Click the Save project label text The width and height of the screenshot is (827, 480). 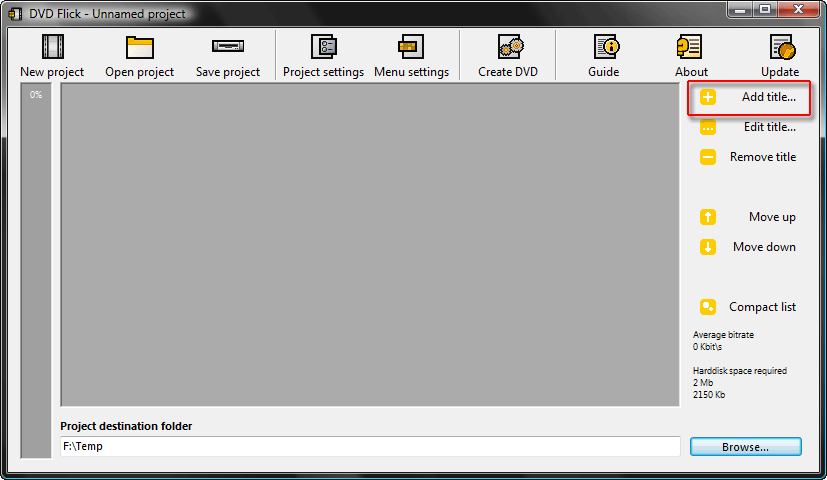pyautogui.click(x=228, y=72)
